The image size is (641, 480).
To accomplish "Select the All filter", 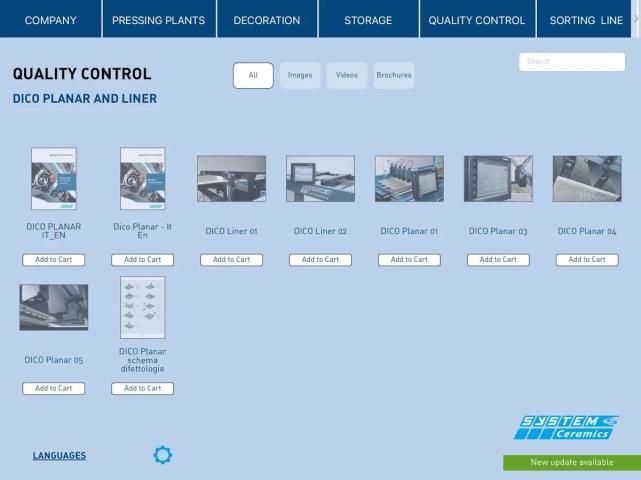I will coord(253,75).
